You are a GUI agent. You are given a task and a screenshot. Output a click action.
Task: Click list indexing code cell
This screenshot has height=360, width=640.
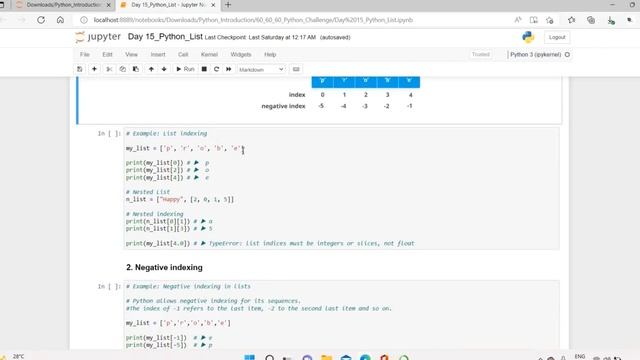click(x=342, y=188)
